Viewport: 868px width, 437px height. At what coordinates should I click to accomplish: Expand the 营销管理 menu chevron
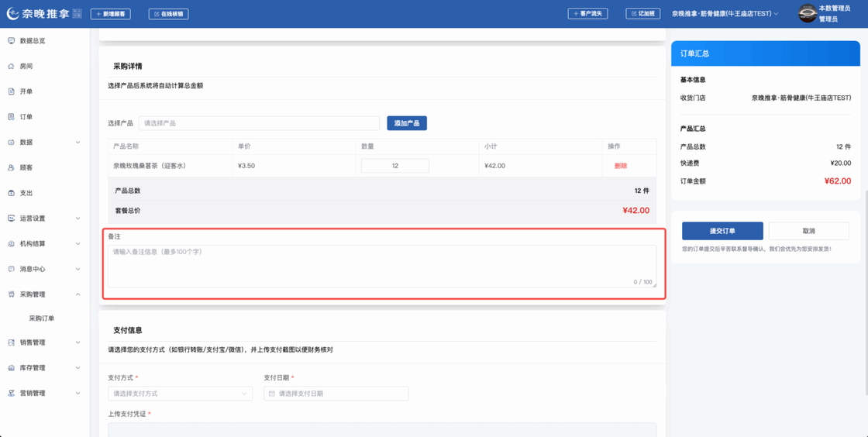click(78, 394)
